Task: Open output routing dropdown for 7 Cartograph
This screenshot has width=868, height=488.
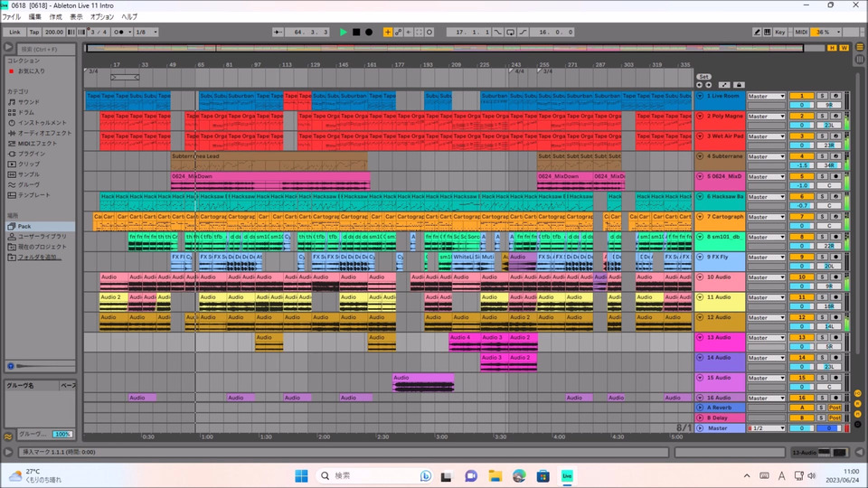Action: tap(766, 217)
